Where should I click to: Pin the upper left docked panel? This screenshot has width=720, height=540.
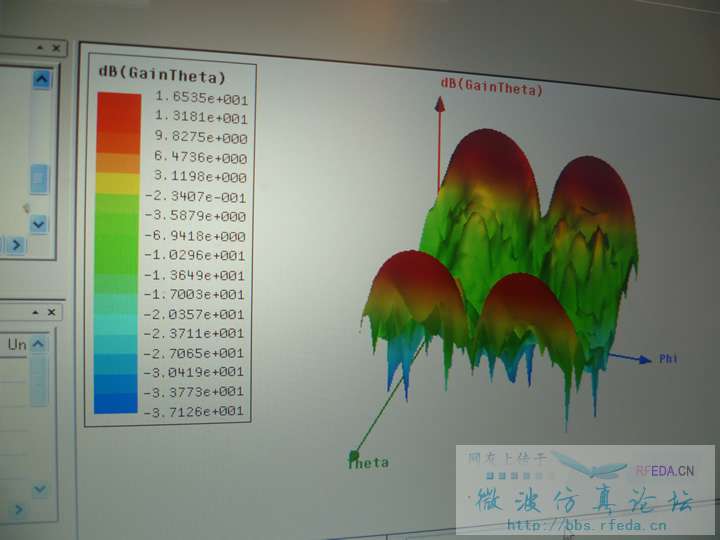[40, 47]
